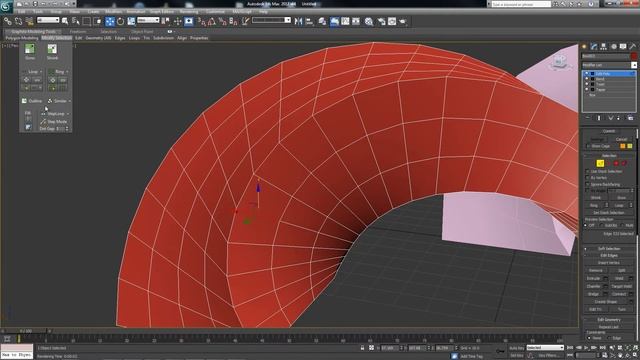Image resolution: width=640 pixels, height=360 pixels.
Task: Activate the Select and Rotate tool
Action: tap(120, 21)
